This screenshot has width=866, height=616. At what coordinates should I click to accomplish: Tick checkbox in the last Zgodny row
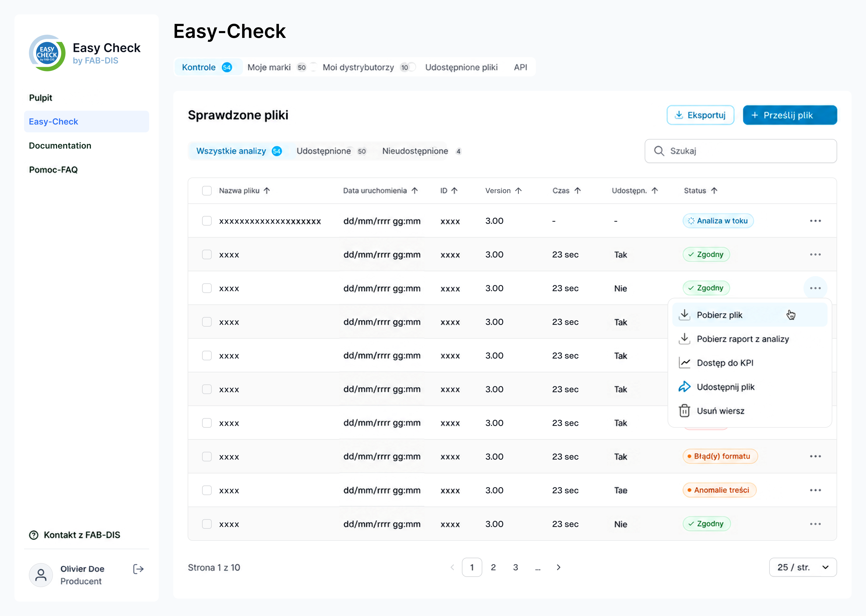(207, 524)
